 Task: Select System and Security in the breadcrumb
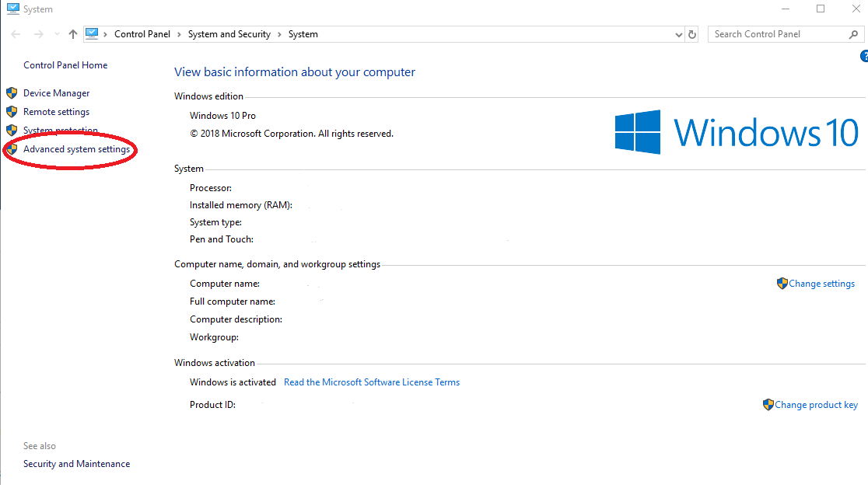pos(229,34)
